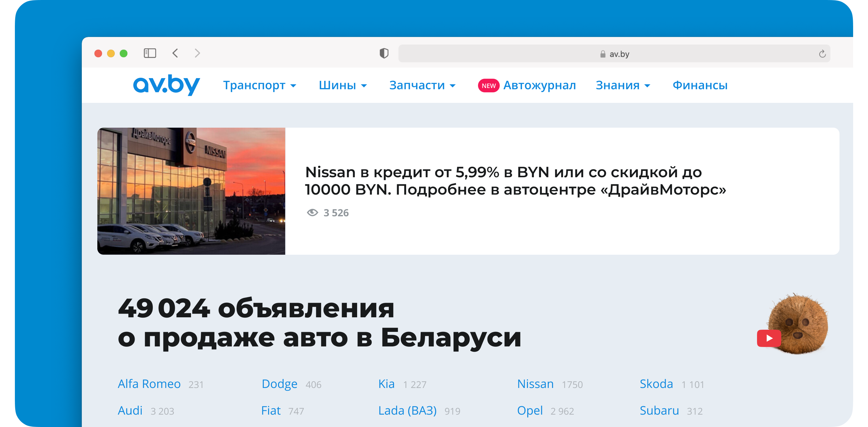Open the Alfa Romeo listings link
Screen dimensions: 868x427
coord(149,384)
